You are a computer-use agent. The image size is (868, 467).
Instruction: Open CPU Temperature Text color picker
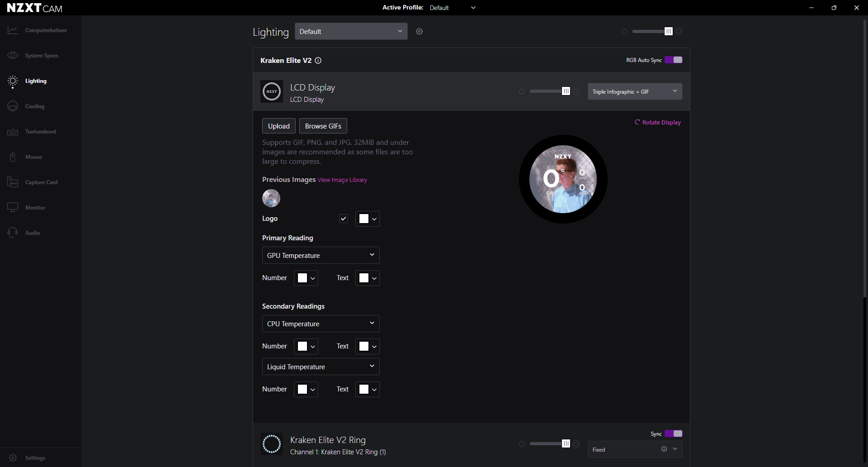(368, 346)
